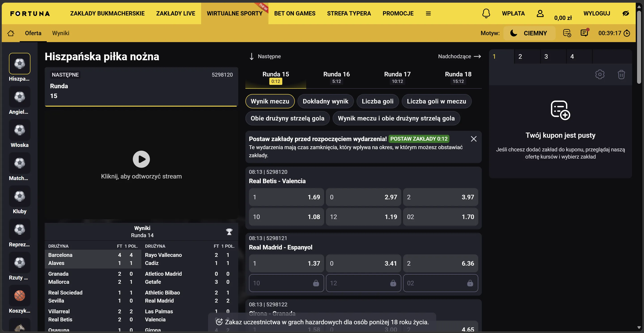Expand Nadchodzące upcoming events arrow
Viewport: 644px width, 333px height.
[x=477, y=56]
